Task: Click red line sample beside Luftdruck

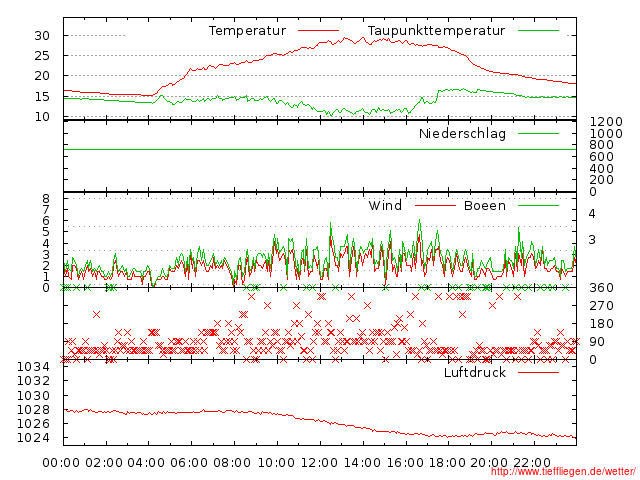Action: [536, 372]
